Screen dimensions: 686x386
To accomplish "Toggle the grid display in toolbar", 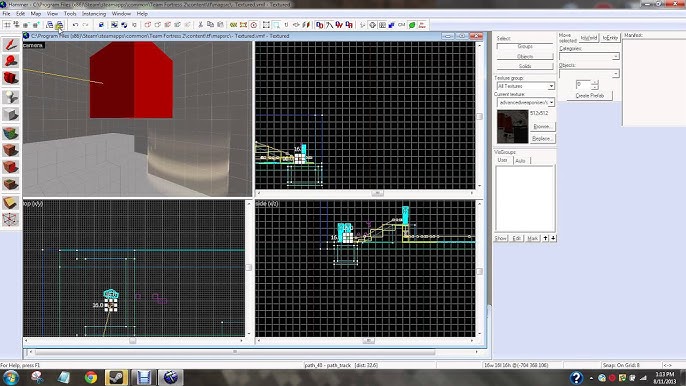I will tap(7, 25).
